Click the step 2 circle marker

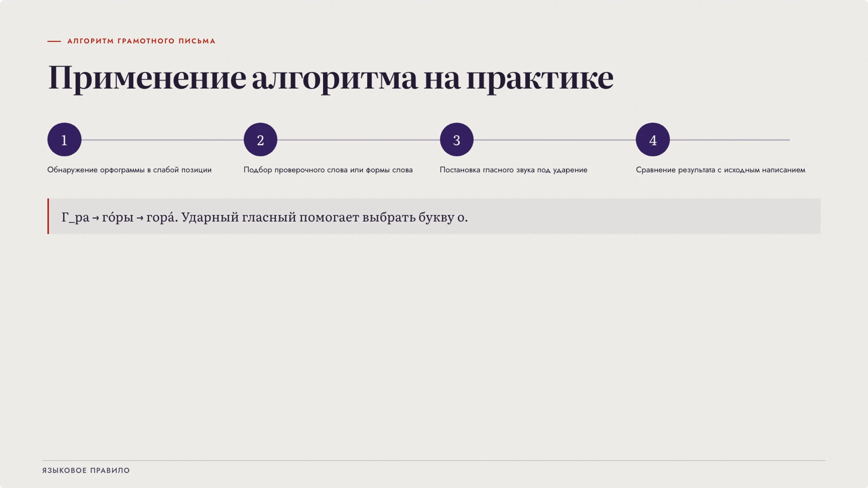tap(260, 140)
